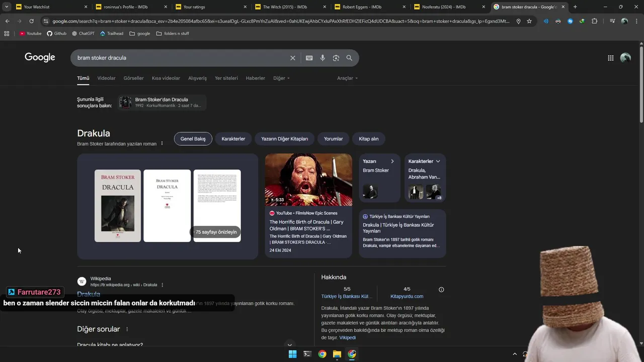Open the Vikipedi source link

(348, 338)
